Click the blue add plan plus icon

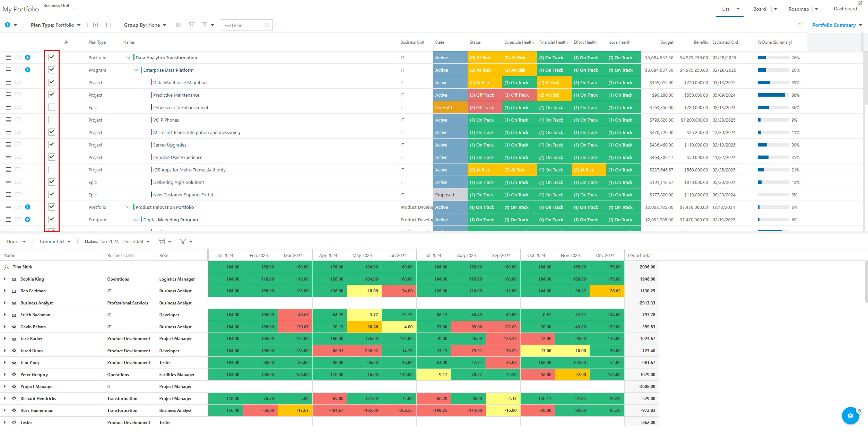coord(7,25)
